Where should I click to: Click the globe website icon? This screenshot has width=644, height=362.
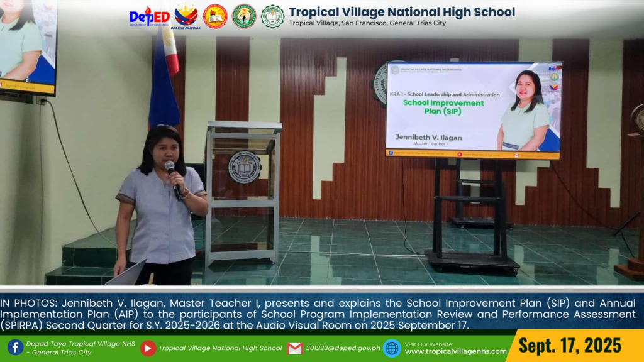[x=392, y=348]
